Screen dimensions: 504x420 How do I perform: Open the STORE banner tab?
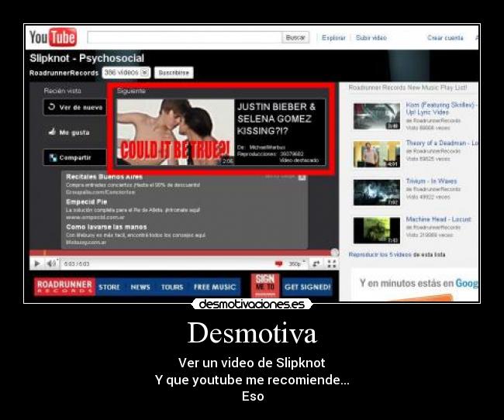[109, 287]
